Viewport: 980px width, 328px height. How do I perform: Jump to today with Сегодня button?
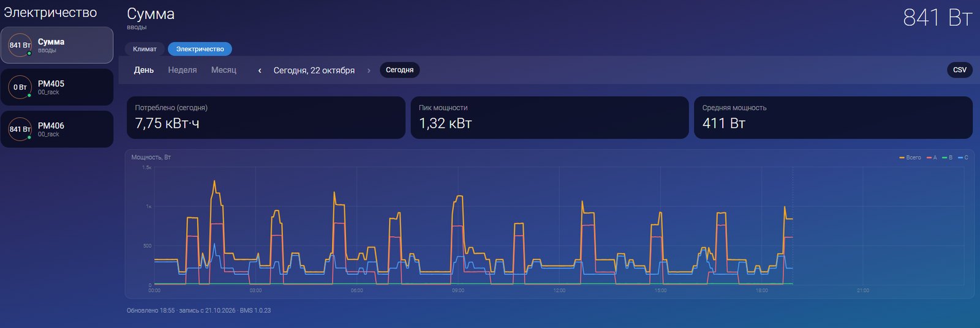pyautogui.click(x=399, y=70)
